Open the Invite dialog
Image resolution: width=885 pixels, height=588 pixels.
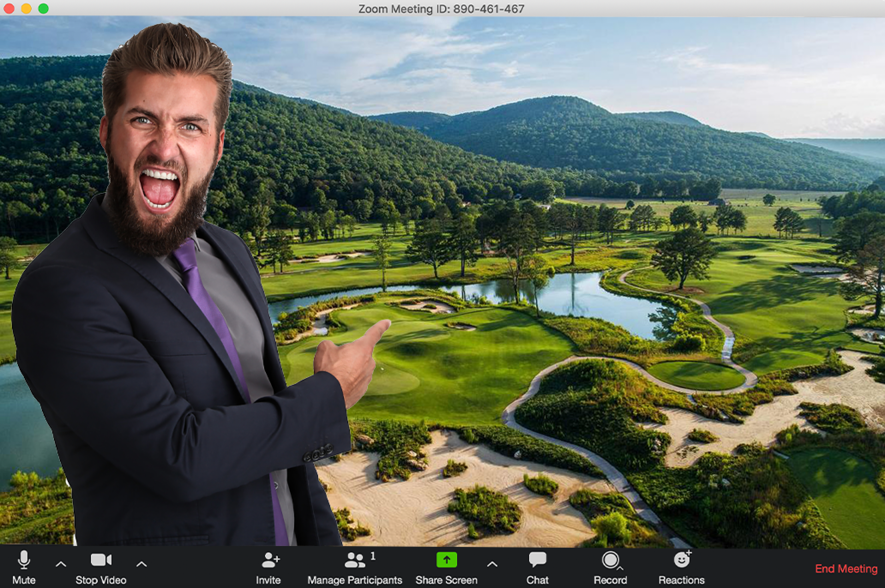click(268, 567)
